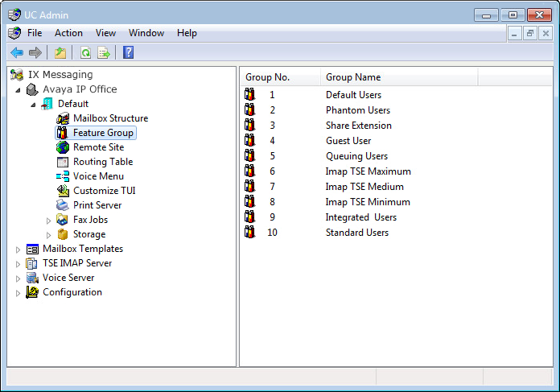This screenshot has height=392, width=560.
Task: Click the Export List toolbar icon
Action: point(104,53)
